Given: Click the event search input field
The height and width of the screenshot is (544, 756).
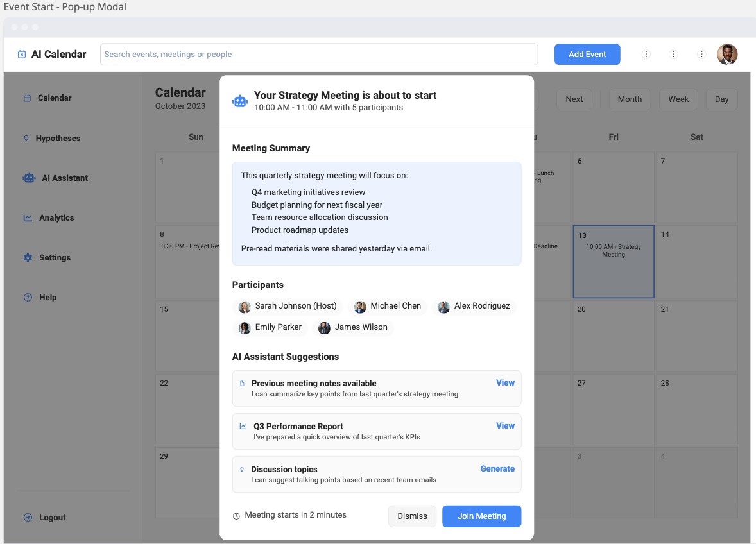Looking at the screenshot, I should (x=319, y=54).
